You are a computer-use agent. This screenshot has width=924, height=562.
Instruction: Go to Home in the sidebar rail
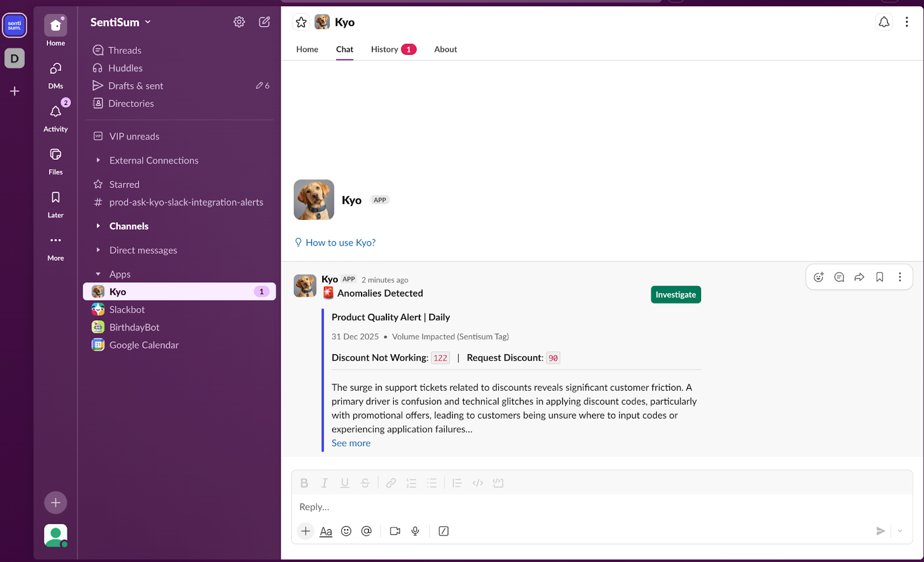pyautogui.click(x=55, y=31)
